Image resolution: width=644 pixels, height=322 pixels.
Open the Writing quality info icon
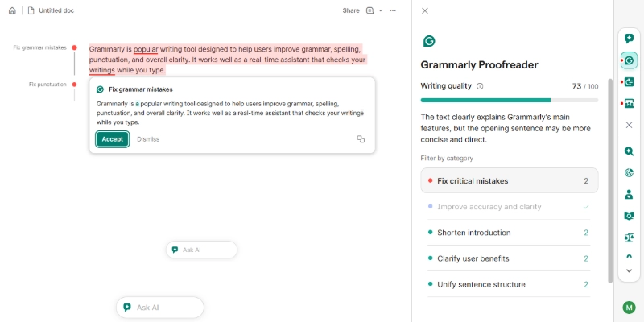[x=480, y=86]
